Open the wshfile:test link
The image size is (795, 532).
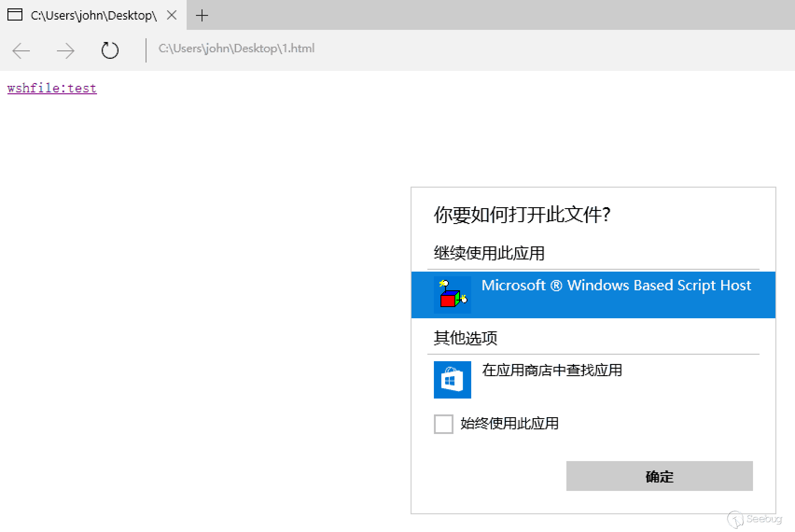(52, 88)
